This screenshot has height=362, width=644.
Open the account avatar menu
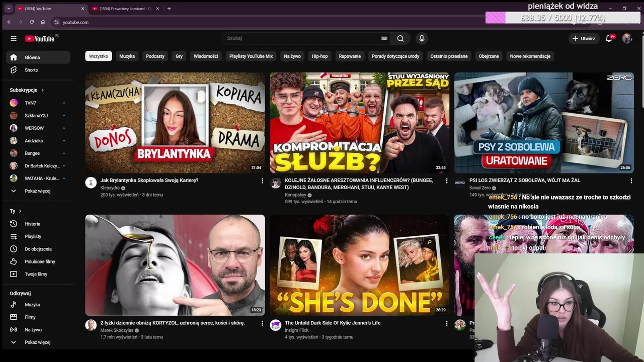[x=627, y=38]
